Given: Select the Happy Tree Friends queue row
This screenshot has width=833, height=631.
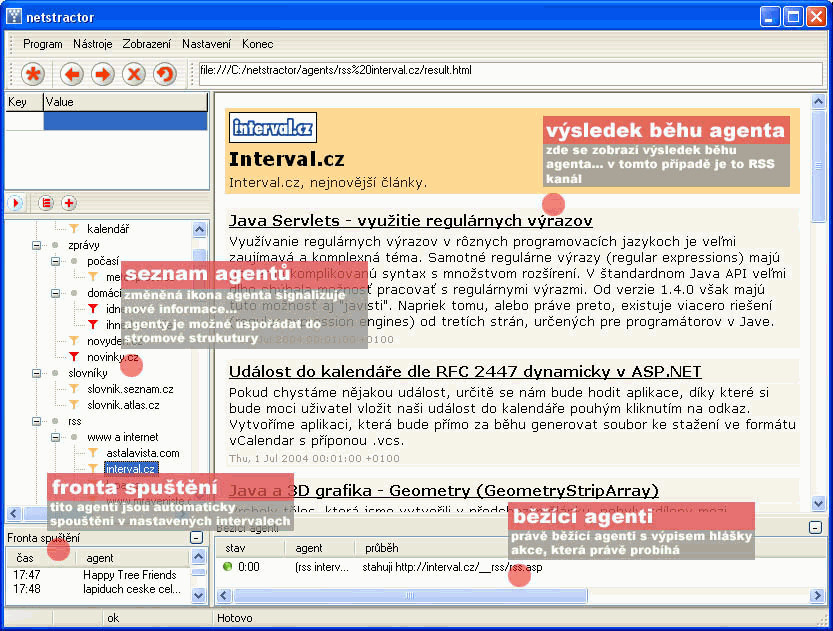Looking at the screenshot, I should coord(98,575).
